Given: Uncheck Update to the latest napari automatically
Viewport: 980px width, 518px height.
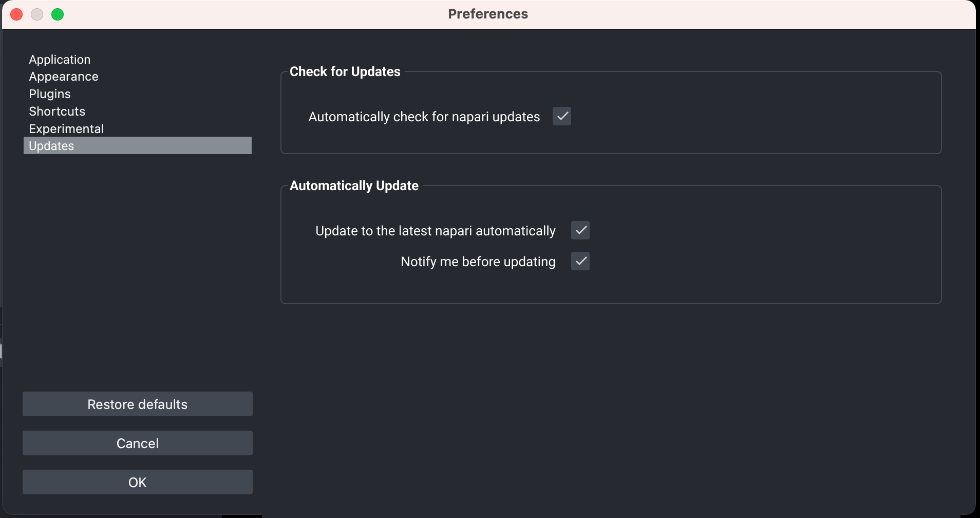Looking at the screenshot, I should pyautogui.click(x=580, y=230).
